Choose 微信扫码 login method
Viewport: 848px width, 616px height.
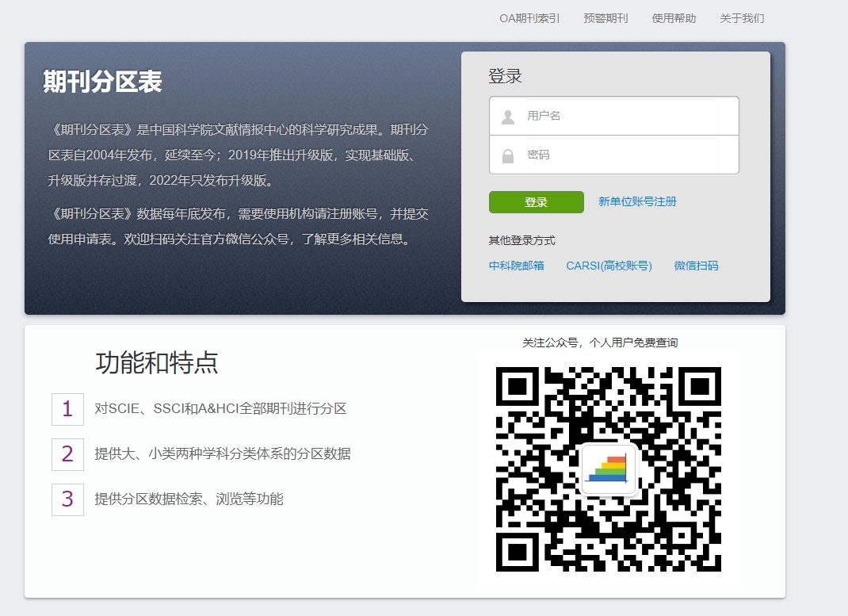tap(696, 266)
